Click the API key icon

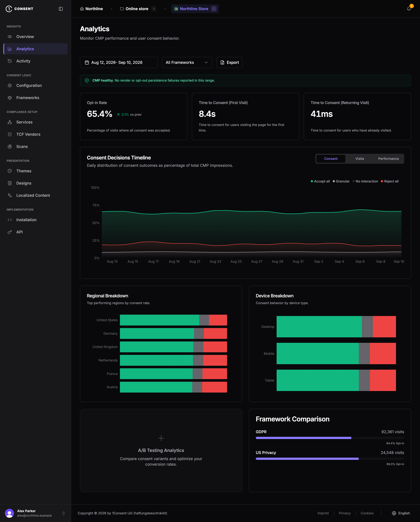point(10,232)
